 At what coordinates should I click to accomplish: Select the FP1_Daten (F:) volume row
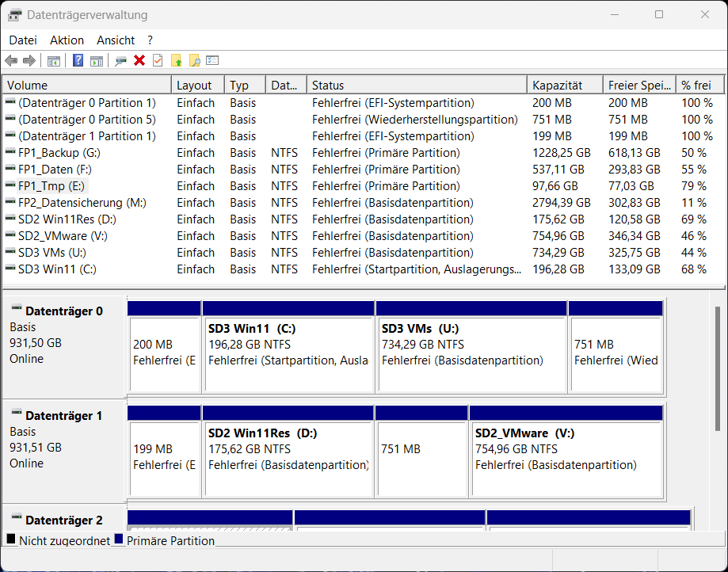pyautogui.click(x=87, y=169)
